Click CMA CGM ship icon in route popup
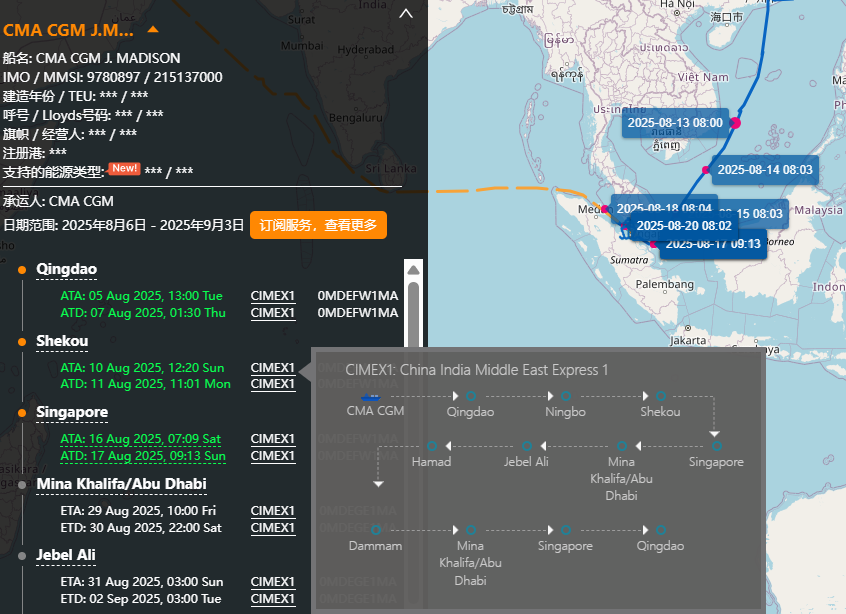Screen dimensions: 846x614 tap(371, 397)
